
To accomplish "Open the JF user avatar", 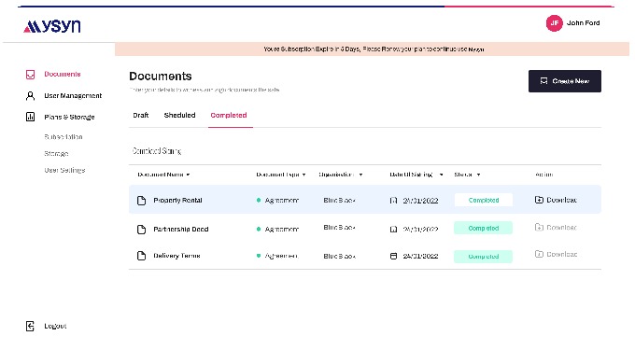I will (x=554, y=23).
